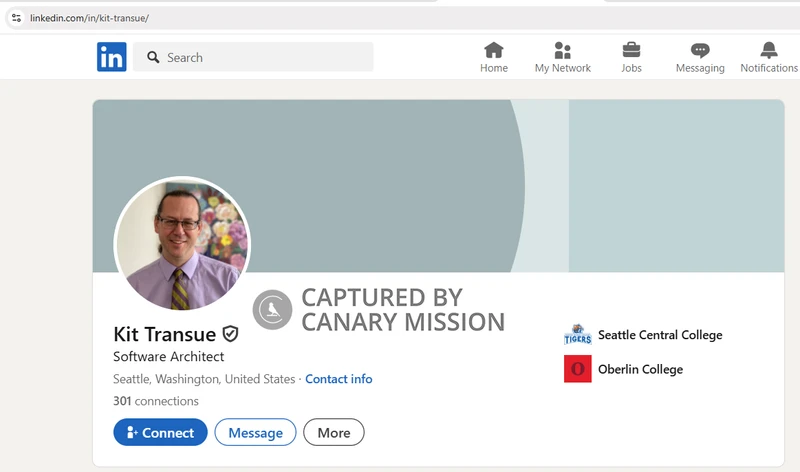Viewport: 800px width, 472px height.
Task: Click the magnifier icon in Search
Action: pos(153,58)
